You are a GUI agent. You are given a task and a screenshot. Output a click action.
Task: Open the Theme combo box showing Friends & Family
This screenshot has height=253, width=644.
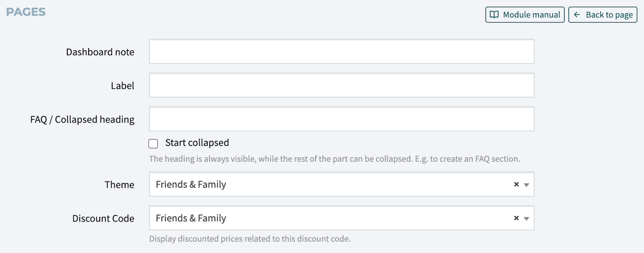[x=330, y=184]
